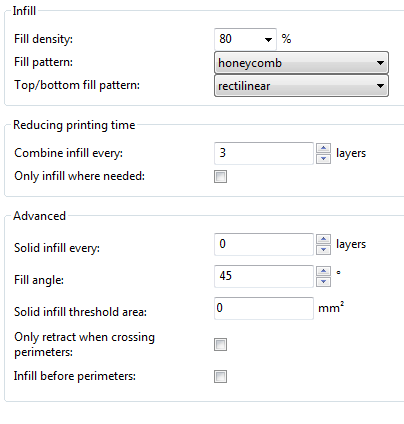
Task: Increase Combine infill every layers value
Action: click(323, 148)
